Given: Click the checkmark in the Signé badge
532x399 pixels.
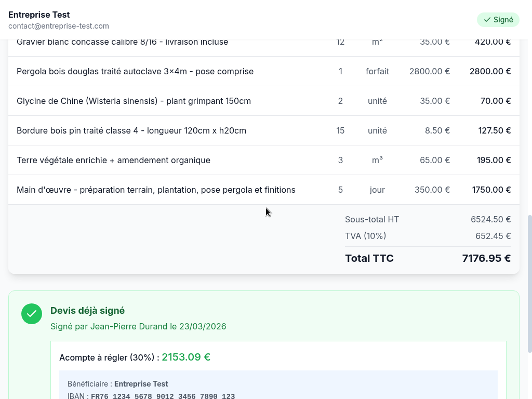Looking at the screenshot, I should point(487,20).
